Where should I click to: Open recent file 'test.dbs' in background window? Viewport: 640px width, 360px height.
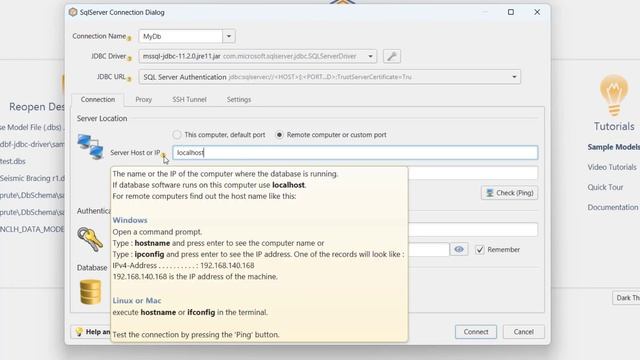pos(13,161)
